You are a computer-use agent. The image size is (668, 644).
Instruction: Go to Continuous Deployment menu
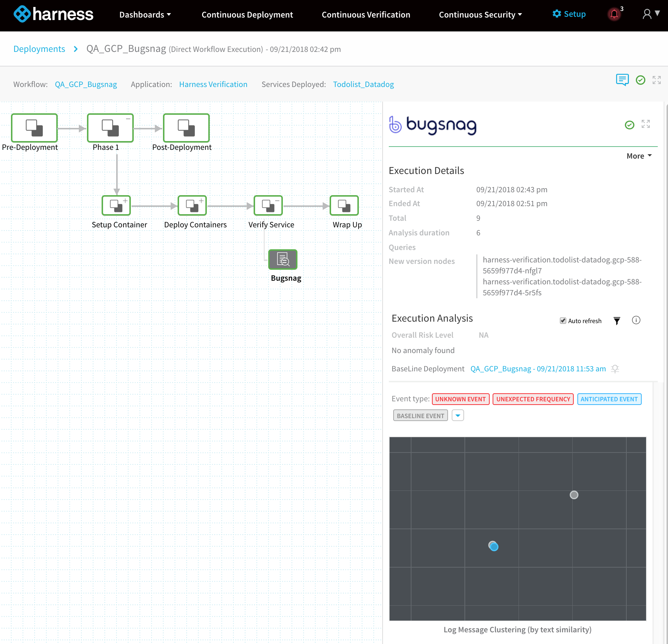247,15
